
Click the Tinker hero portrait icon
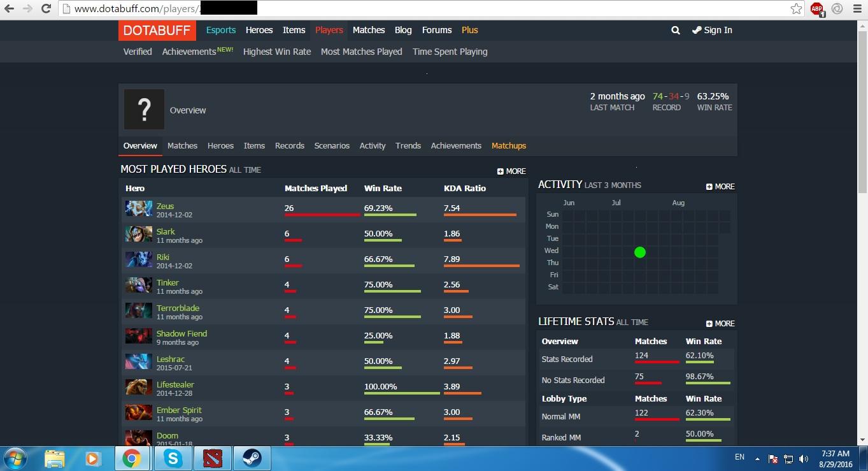coord(138,285)
